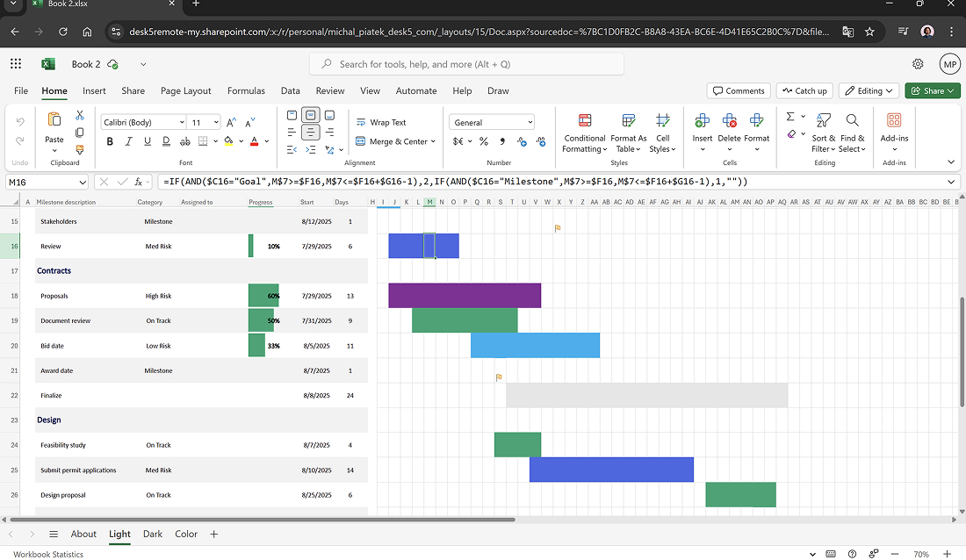Add a new sheet with the plus icon
The height and width of the screenshot is (560, 966).
[x=213, y=535]
